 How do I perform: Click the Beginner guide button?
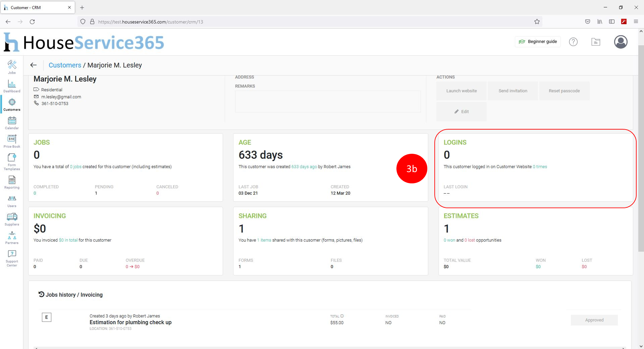(538, 42)
